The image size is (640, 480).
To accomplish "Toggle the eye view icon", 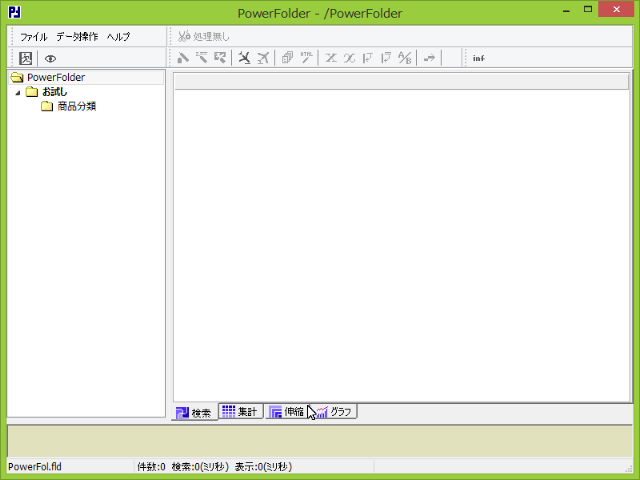I will pyautogui.click(x=50, y=59).
